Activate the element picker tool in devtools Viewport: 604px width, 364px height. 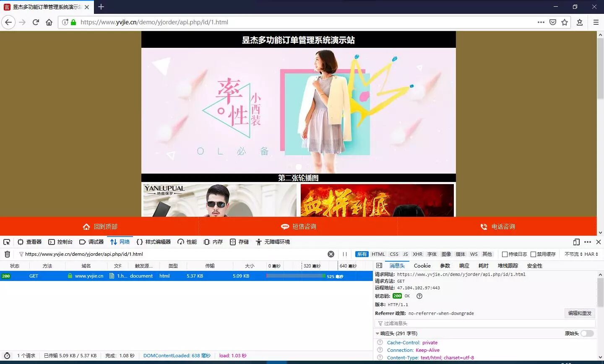pos(7,242)
